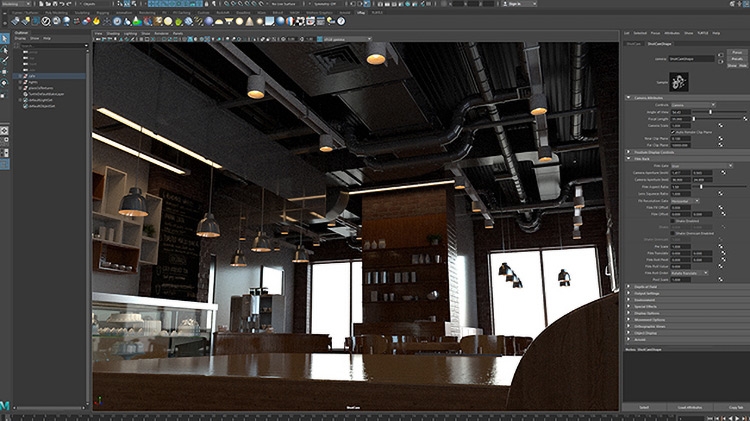Select the lights node in Outliner
Screen dimensions: 750x421
tap(33, 82)
